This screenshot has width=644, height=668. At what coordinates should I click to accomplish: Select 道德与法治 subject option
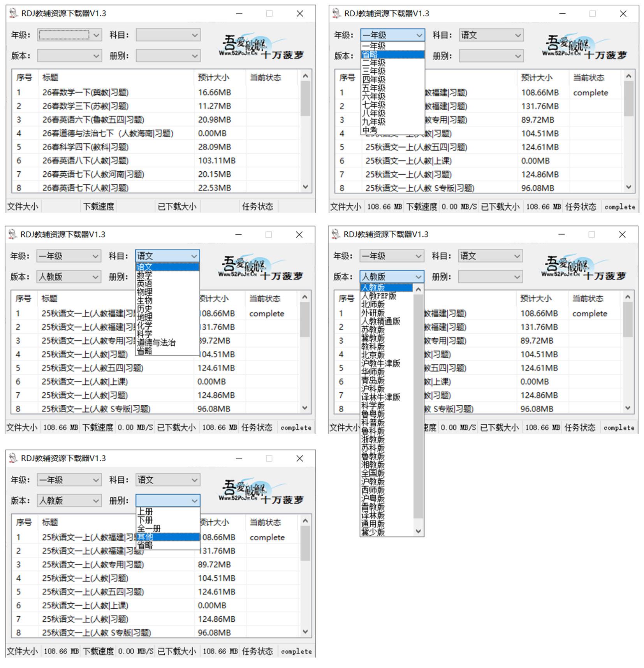pos(156,343)
